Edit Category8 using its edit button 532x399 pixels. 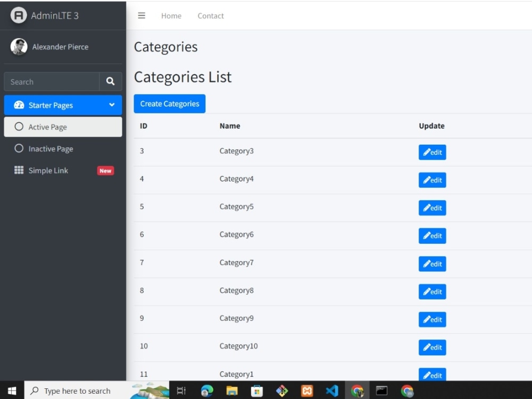pyautogui.click(x=432, y=292)
